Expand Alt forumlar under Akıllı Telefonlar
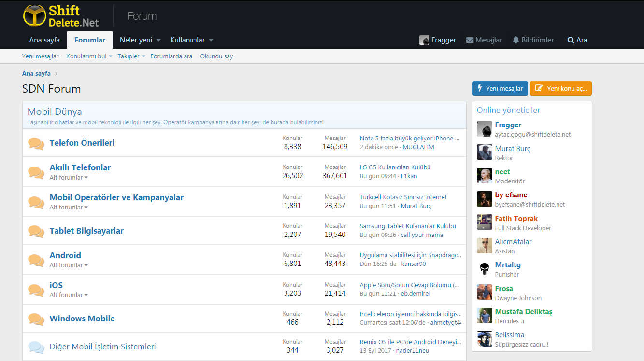 69,177
